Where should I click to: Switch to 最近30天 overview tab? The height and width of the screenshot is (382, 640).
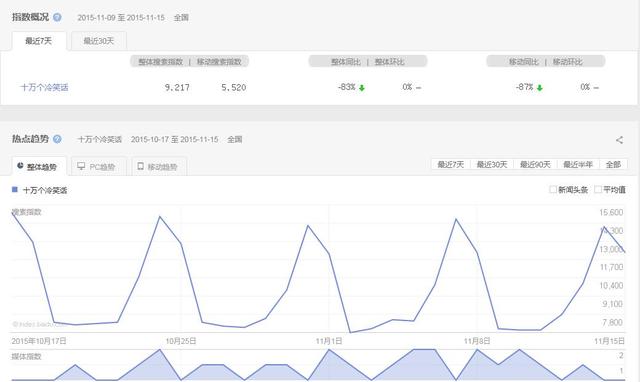99,41
